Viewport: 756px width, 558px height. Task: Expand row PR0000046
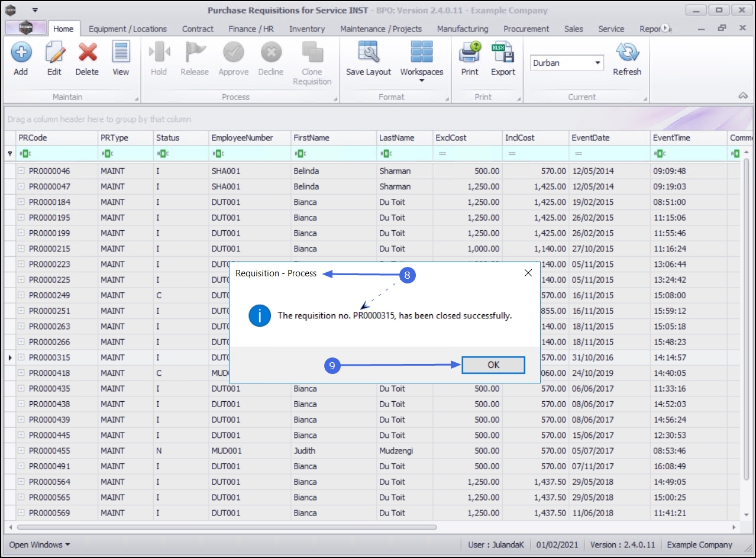(x=21, y=171)
